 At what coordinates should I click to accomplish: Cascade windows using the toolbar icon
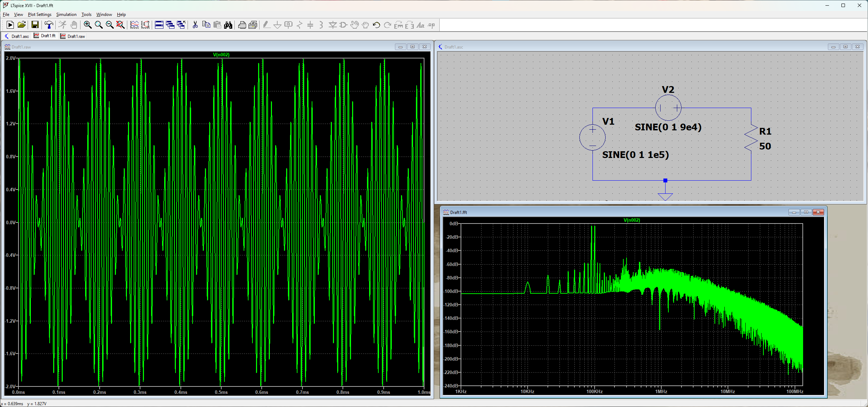click(x=170, y=25)
